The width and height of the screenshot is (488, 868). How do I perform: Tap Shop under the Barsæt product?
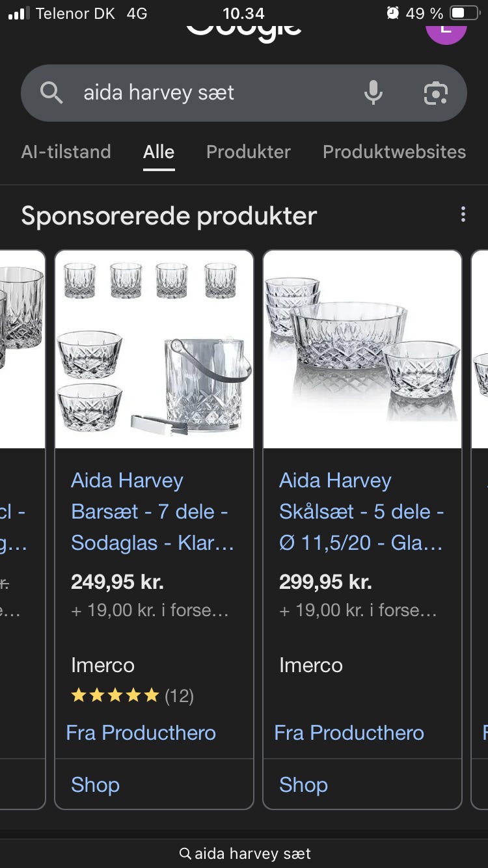pyautogui.click(x=95, y=785)
